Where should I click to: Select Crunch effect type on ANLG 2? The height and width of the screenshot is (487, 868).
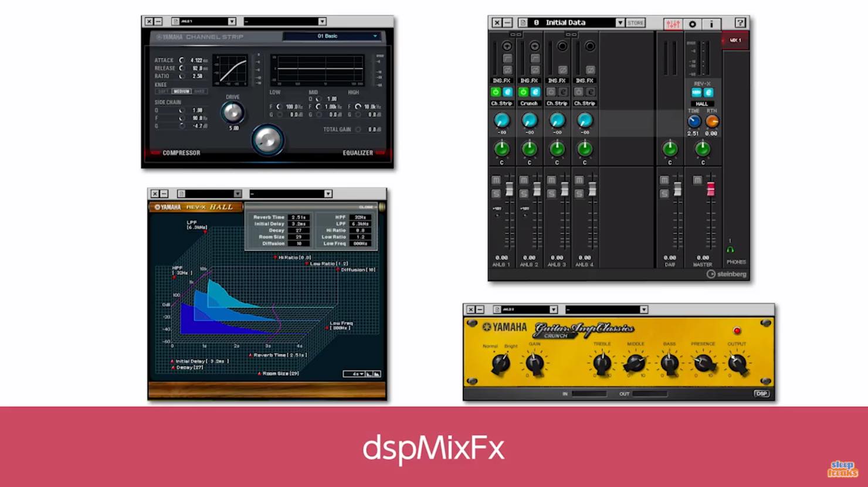pyautogui.click(x=529, y=103)
